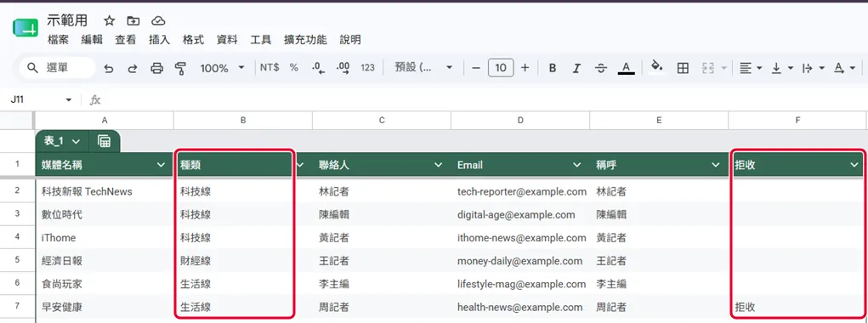
Task: Open the 編輯 menu
Action: 92,40
